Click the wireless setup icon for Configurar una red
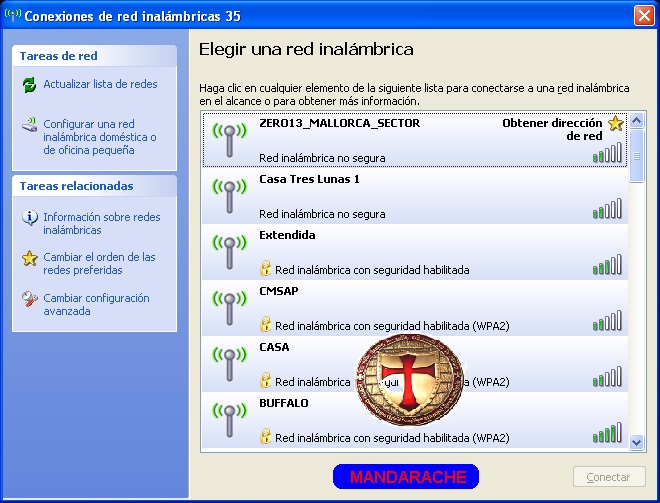This screenshot has height=503, width=660. pos(29,126)
